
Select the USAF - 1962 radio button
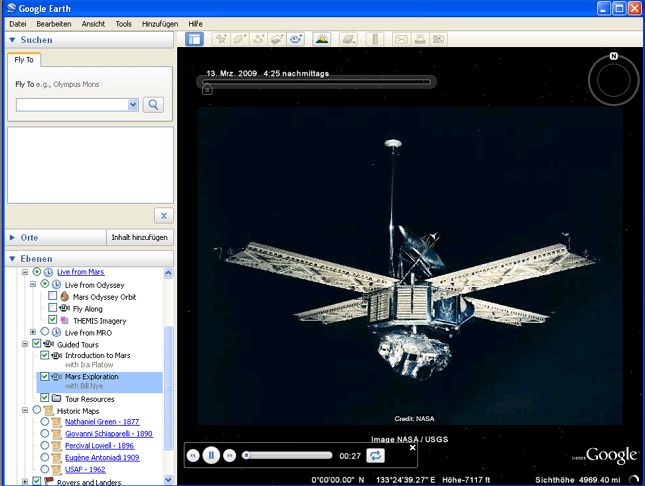point(44,469)
